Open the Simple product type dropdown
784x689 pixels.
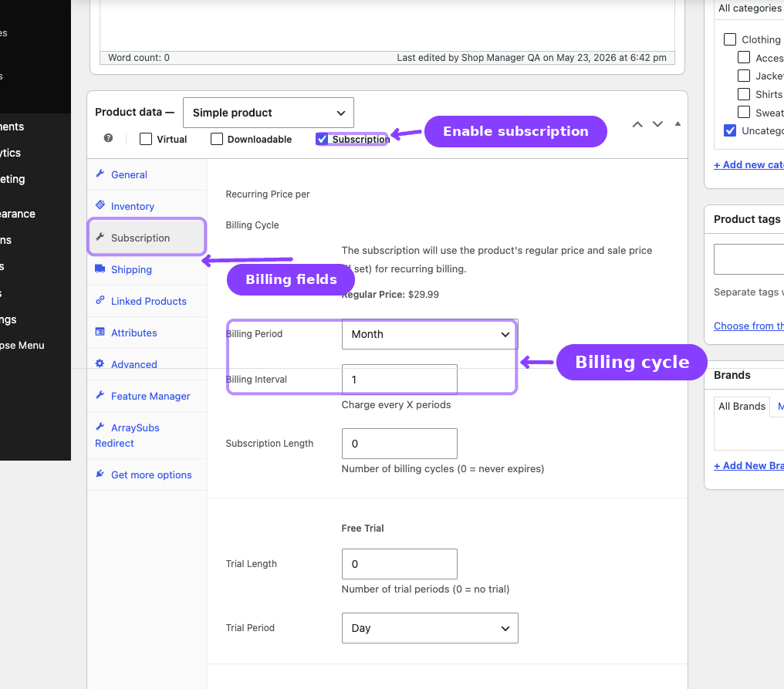click(x=269, y=113)
